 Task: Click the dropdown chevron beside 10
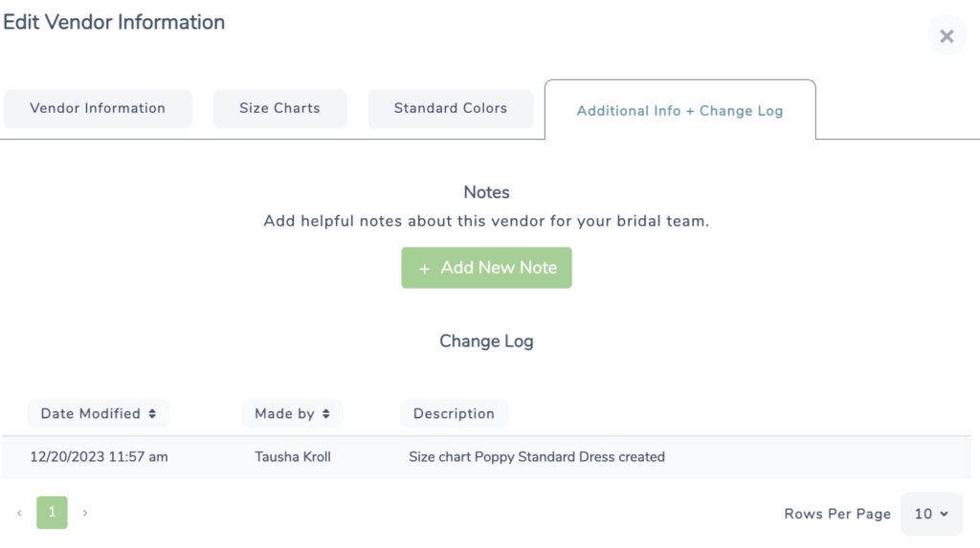pyautogui.click(x=944, y=514)
